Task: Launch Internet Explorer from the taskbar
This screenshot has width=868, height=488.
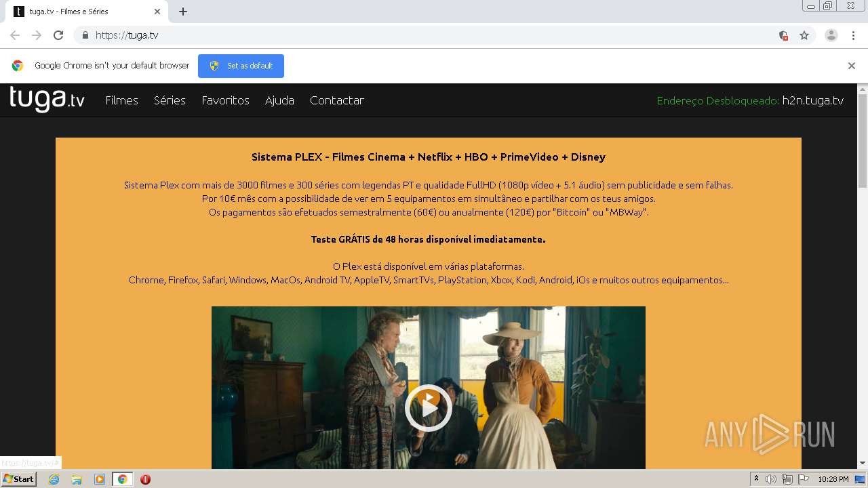Action: pyautogui.click(x=54, y=479)
